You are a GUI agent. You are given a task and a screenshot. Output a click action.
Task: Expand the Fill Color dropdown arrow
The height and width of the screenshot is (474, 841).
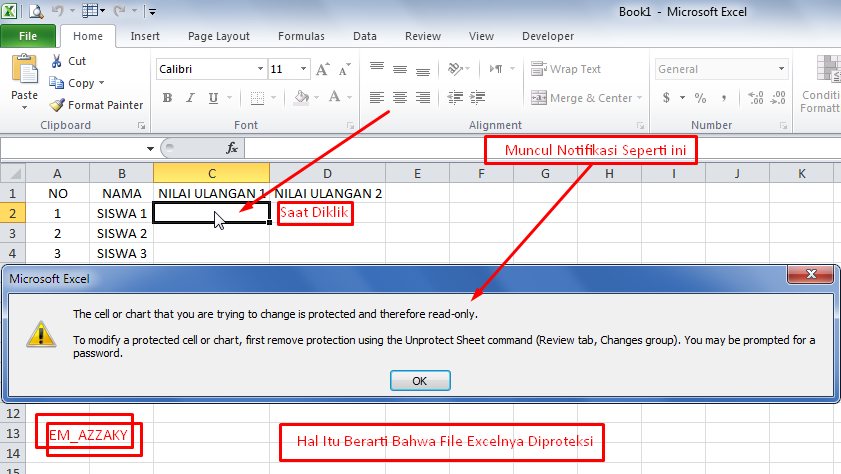click(316, 98)
